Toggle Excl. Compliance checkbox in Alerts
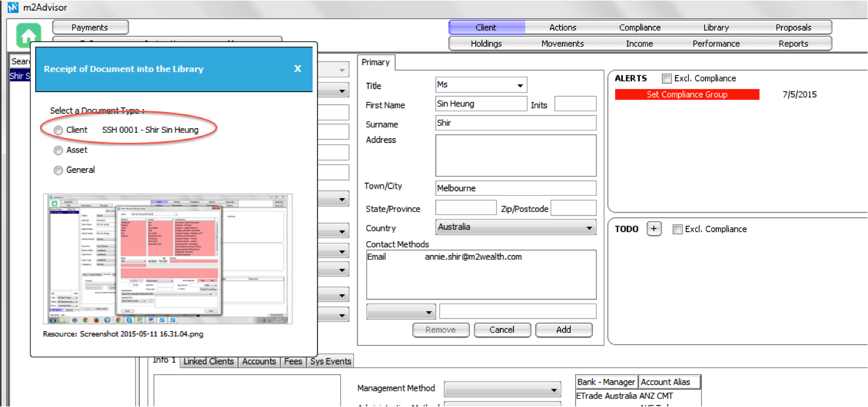868x407 pixels. point(667,78)
